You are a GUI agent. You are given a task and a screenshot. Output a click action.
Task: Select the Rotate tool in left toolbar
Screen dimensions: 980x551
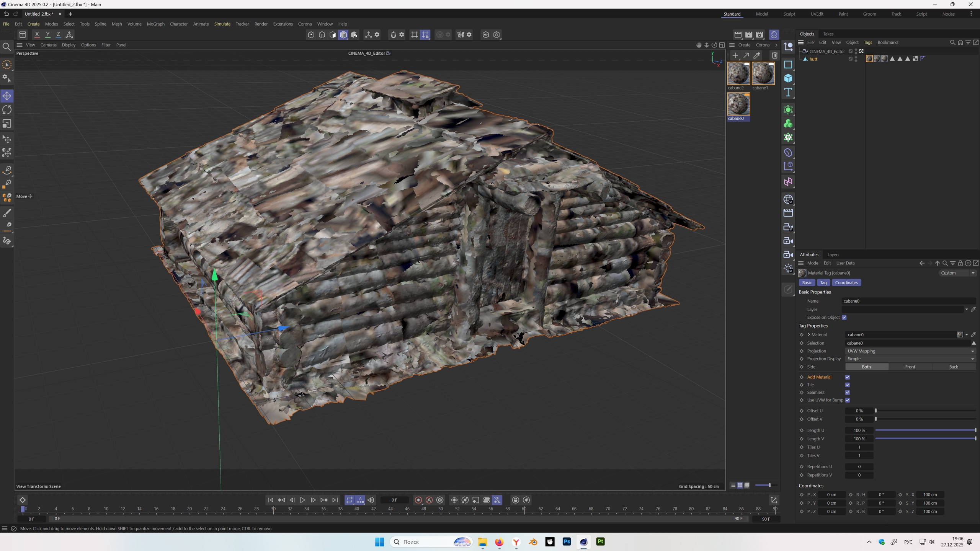coord(7,110)
